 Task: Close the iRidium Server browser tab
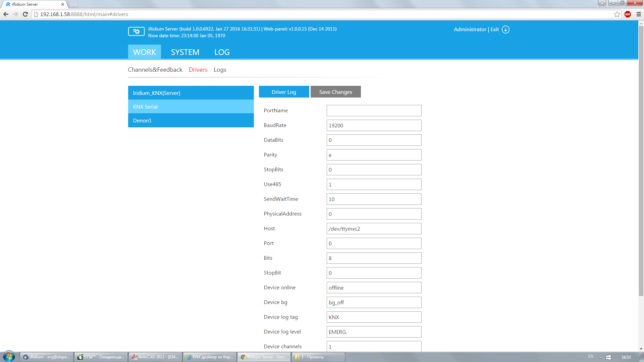click(63, 4)
